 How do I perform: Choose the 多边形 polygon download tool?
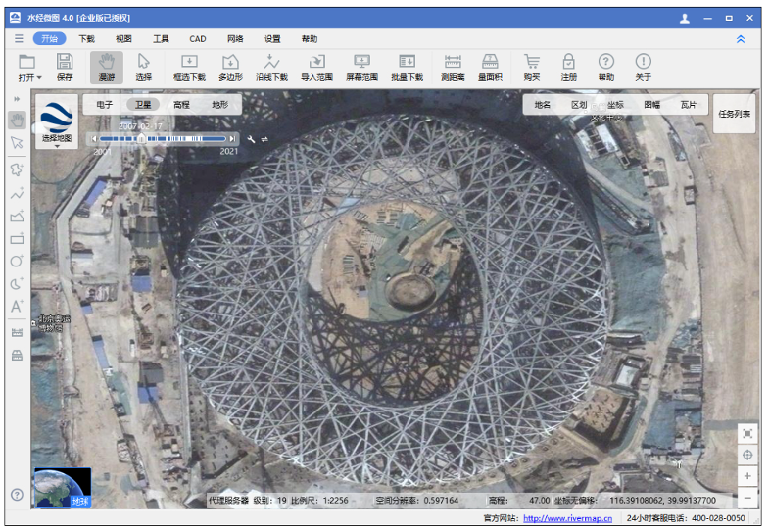[x=230, y=66]
